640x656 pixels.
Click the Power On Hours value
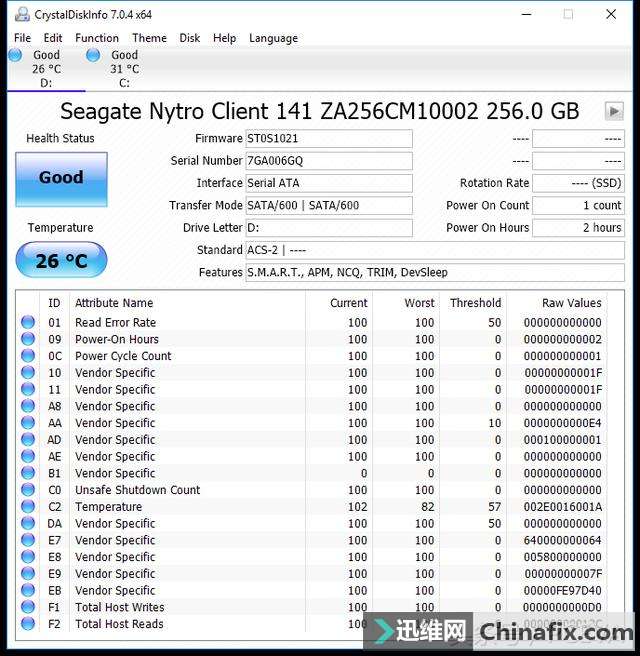(578, 228)
